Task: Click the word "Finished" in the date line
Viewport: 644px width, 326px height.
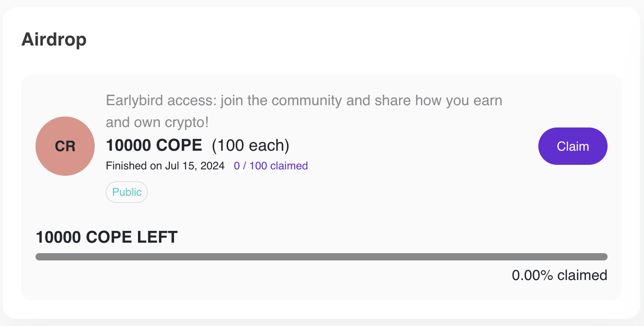Action: (126, 166)
